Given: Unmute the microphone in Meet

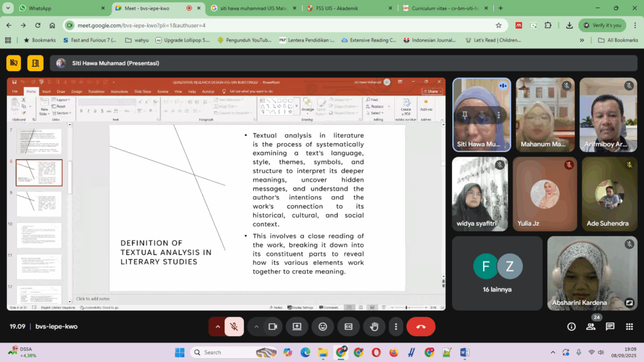Looking at the screenshot, I should tap(234, 327).
